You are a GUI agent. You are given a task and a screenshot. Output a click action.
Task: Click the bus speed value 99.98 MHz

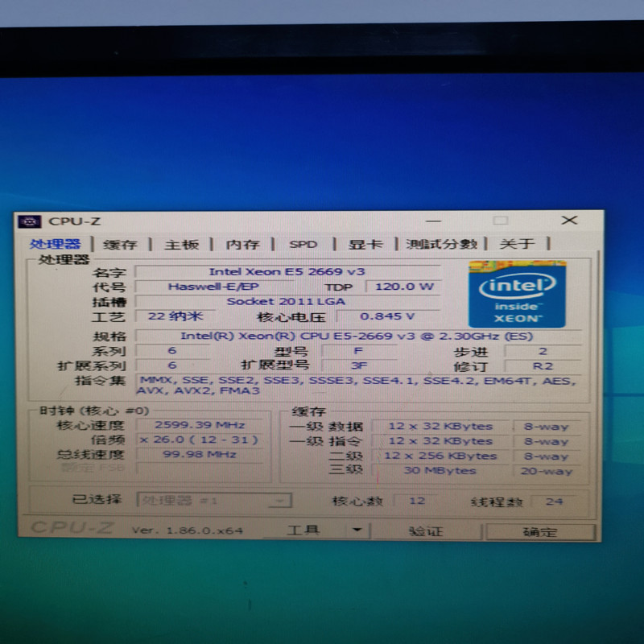pyautogui.click(x=200, y=454)
